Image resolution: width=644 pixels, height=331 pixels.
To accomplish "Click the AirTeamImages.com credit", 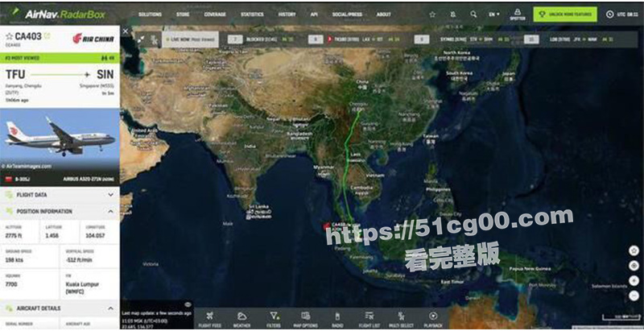I will [27, 167].
